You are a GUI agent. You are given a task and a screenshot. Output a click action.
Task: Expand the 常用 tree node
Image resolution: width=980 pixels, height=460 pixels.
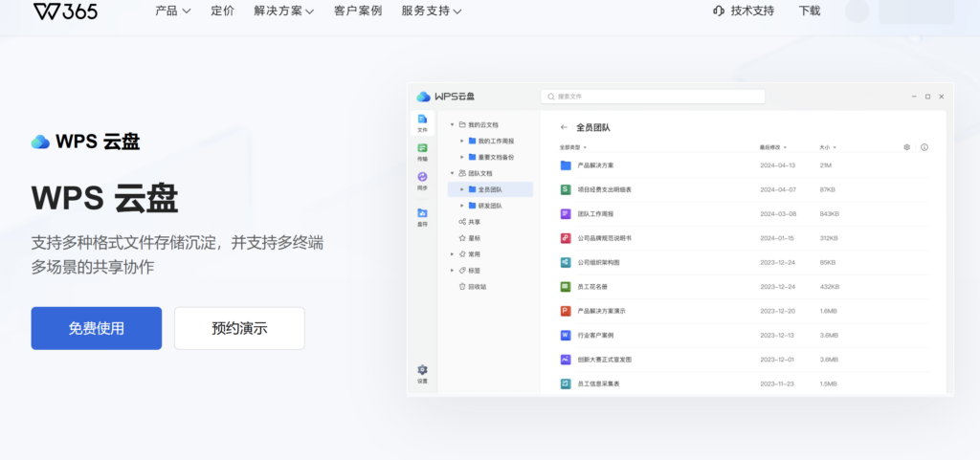(452, 254)
